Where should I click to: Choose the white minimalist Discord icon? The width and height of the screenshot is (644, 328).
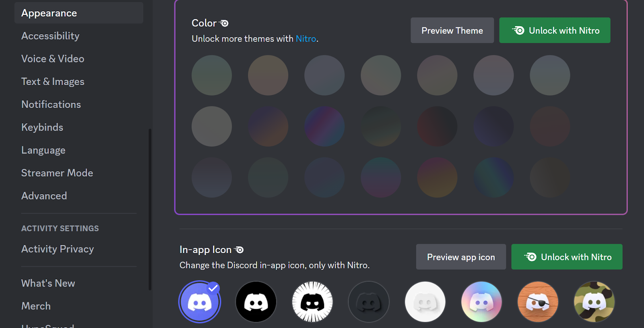[425, 302]
